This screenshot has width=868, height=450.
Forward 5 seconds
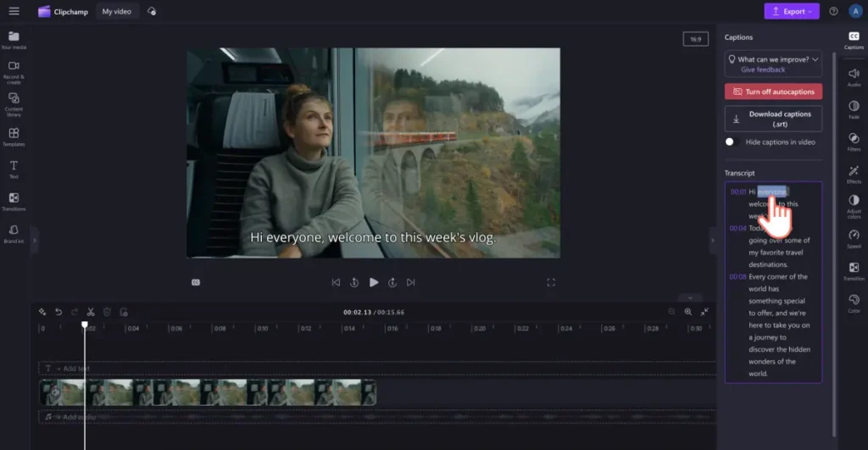click(x=392, y=282)
